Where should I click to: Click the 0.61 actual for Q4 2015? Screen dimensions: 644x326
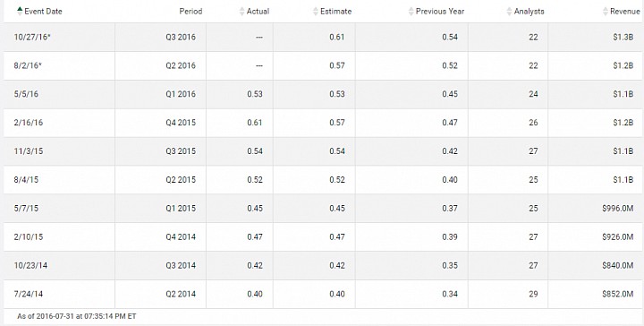click(255, 123)
